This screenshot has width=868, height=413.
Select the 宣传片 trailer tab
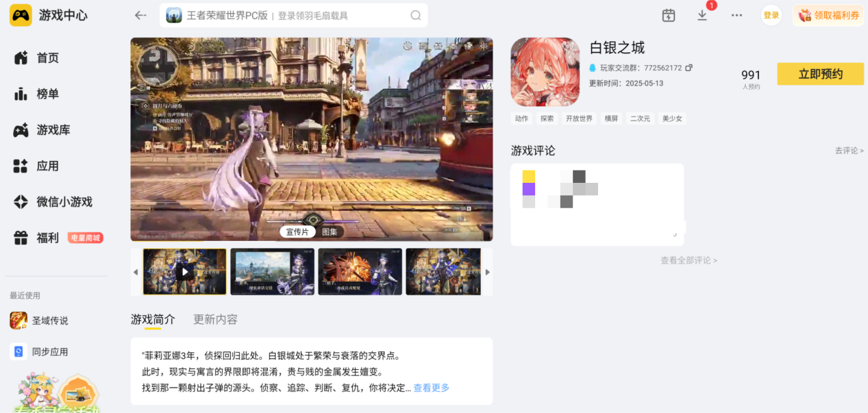click(297, 231)
